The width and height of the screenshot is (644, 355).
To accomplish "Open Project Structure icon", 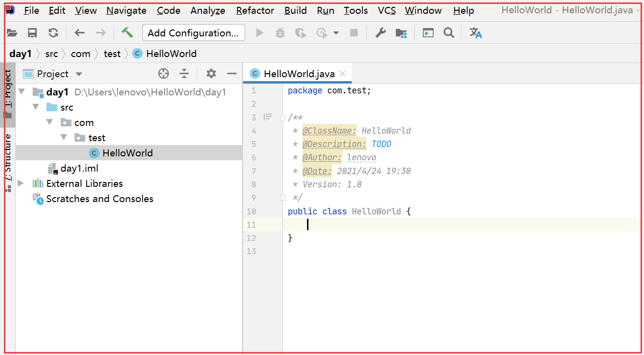I will click(401, 33).
